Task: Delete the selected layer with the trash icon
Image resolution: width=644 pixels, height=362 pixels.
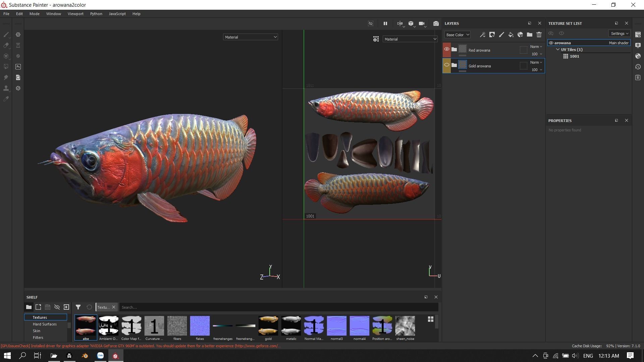Action: pos(539,35)
